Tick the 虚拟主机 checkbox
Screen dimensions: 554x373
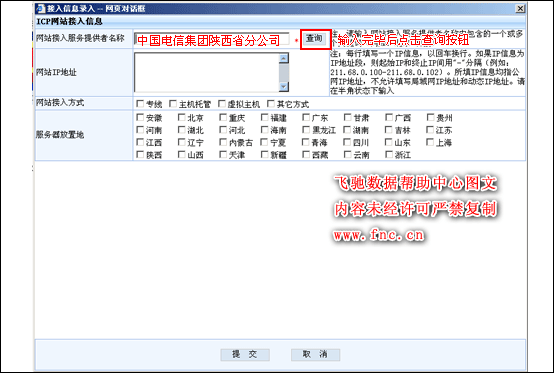click(222, 103)
